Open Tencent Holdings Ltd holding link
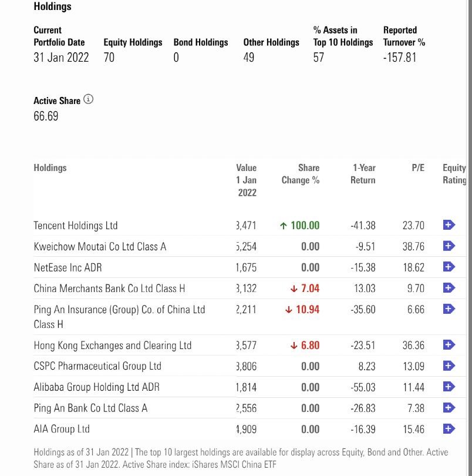The image size is (472, 476). click(x=76, y=226)
